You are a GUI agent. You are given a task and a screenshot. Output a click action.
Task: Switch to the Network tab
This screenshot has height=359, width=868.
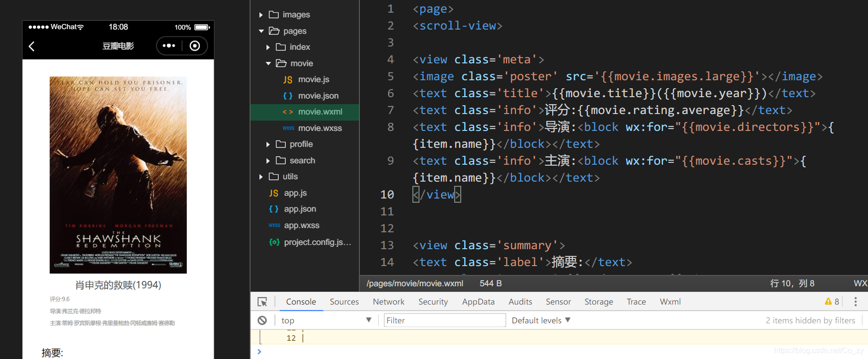point(388,302)
